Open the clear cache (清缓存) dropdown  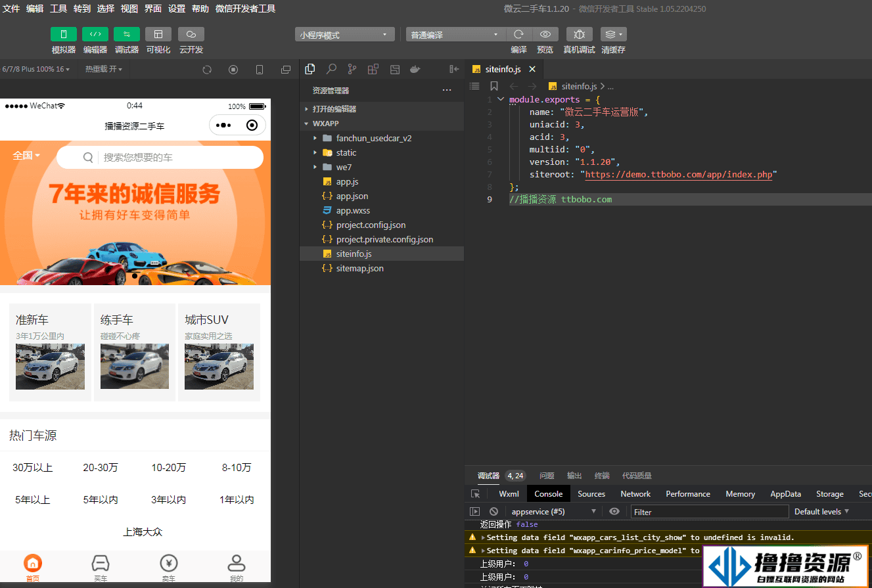(614, 34)
